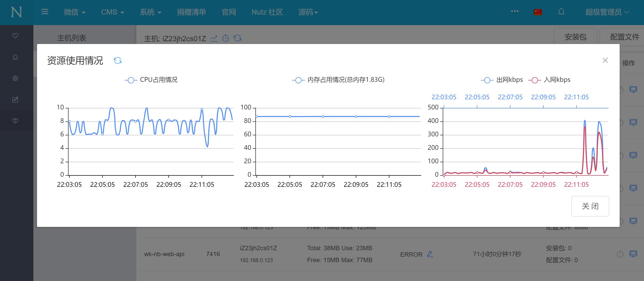The width and height of the screenshot is (644, 281).
Task: Open the 微信 dropdown menu
Action: (x=75, y=12)
